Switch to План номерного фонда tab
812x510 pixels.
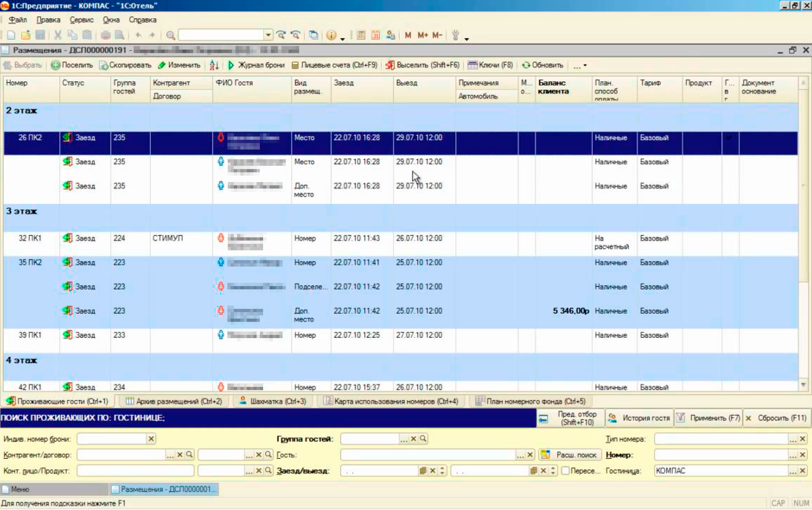tap(530, 401)
